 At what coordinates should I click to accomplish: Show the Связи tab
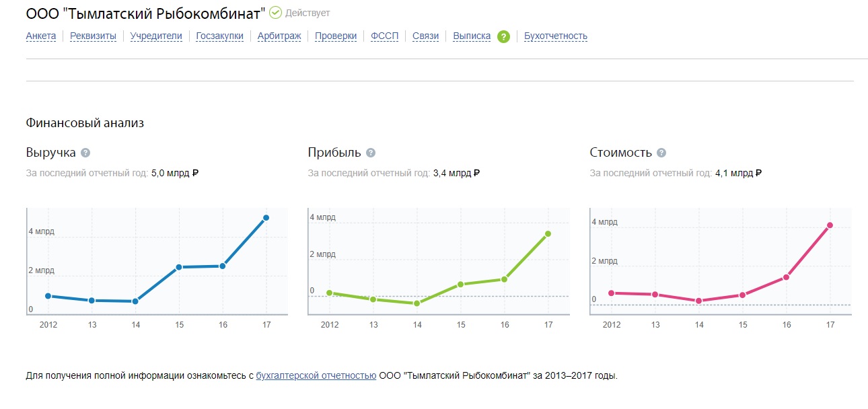click(426, 36)
